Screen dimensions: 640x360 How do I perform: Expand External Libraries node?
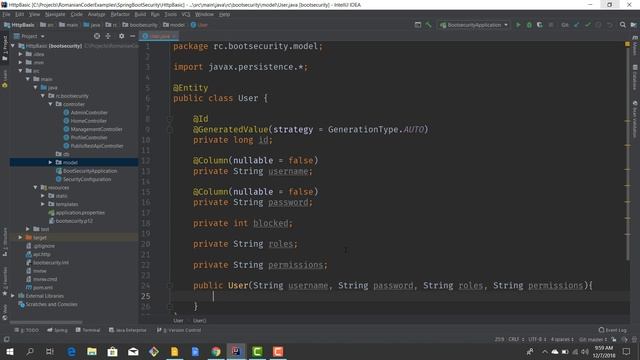(x=13, y=296)
